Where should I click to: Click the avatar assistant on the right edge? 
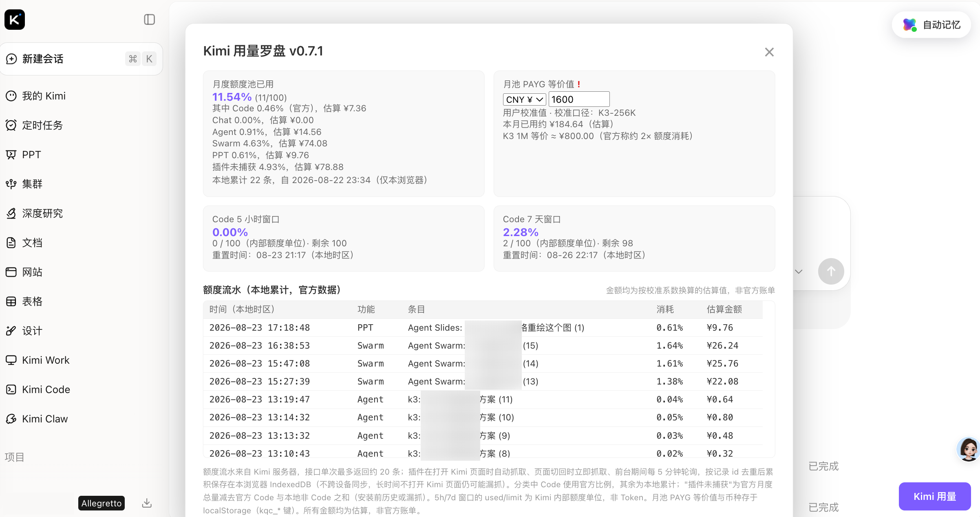coord(969,449)
